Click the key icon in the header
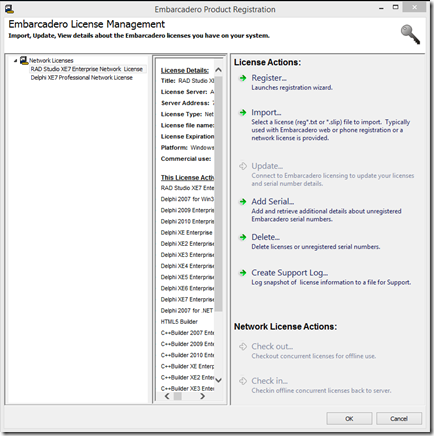 410,34
